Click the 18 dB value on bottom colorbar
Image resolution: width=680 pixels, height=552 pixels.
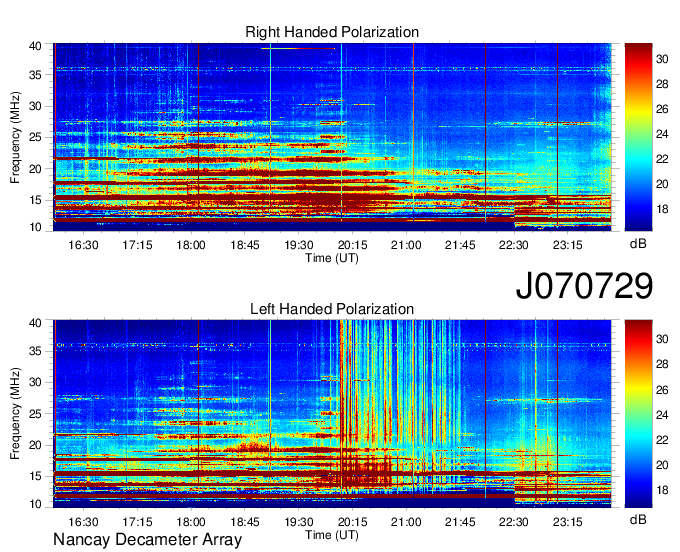tap(662, 490)
